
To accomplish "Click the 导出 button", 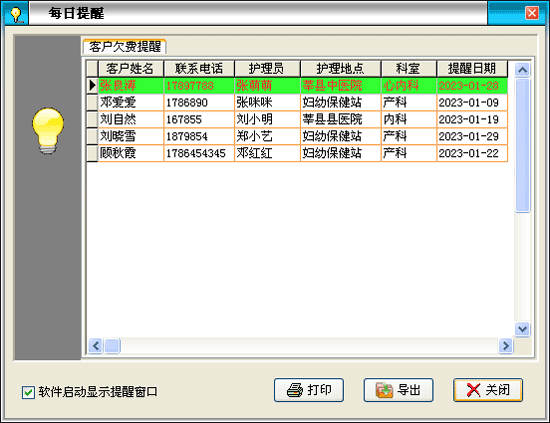I will [398, 390].
